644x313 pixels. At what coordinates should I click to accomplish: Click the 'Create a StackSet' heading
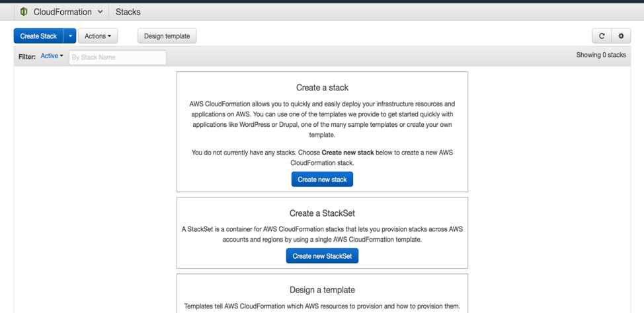click(322, 213)
